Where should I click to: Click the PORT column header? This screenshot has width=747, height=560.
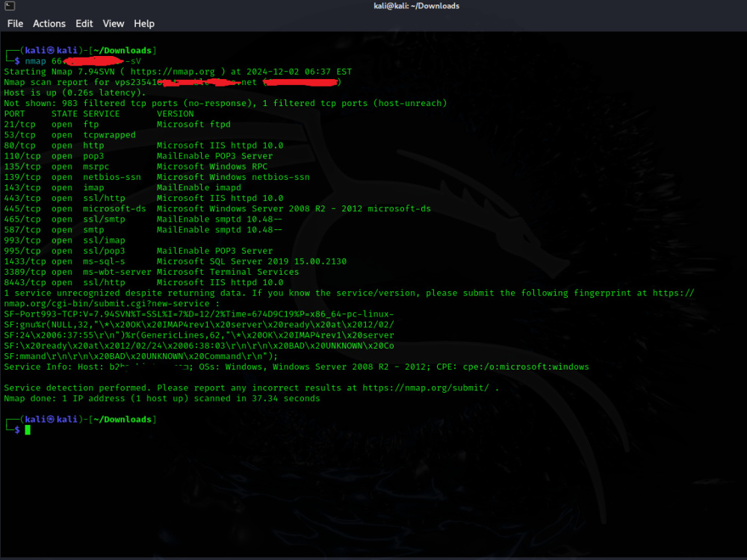pos(14,113)
